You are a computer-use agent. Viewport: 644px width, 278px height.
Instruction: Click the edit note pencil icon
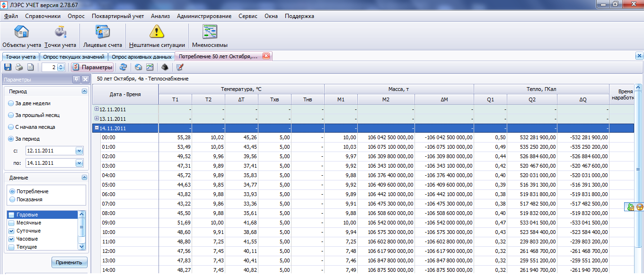point(180,67)
